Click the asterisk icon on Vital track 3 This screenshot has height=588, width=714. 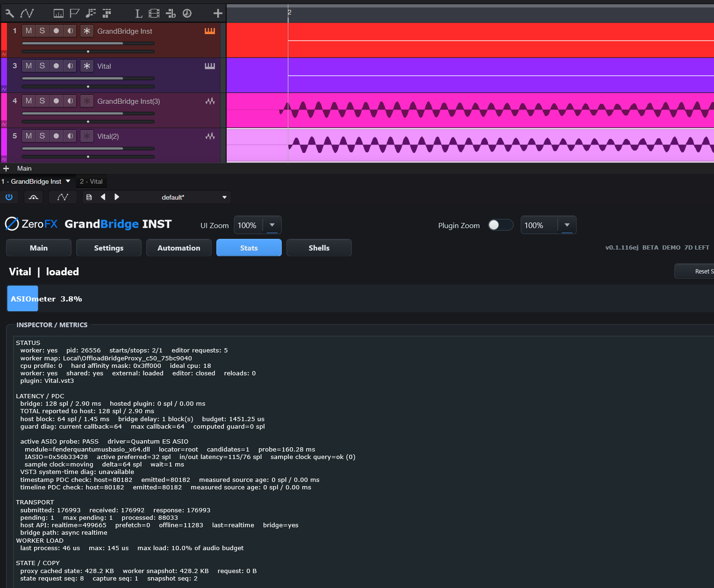pyautogui.click(x=86, y=66)
